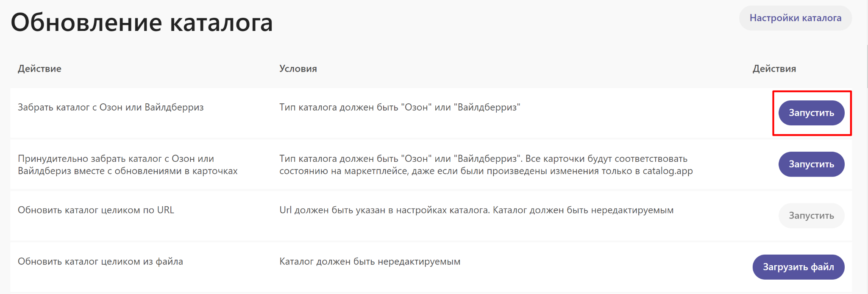The width and height of the screenshot is (868, 294).
Task: Select the Забрать каталог с Озон или Вайлдберриз row text
Action: point(111,108)
